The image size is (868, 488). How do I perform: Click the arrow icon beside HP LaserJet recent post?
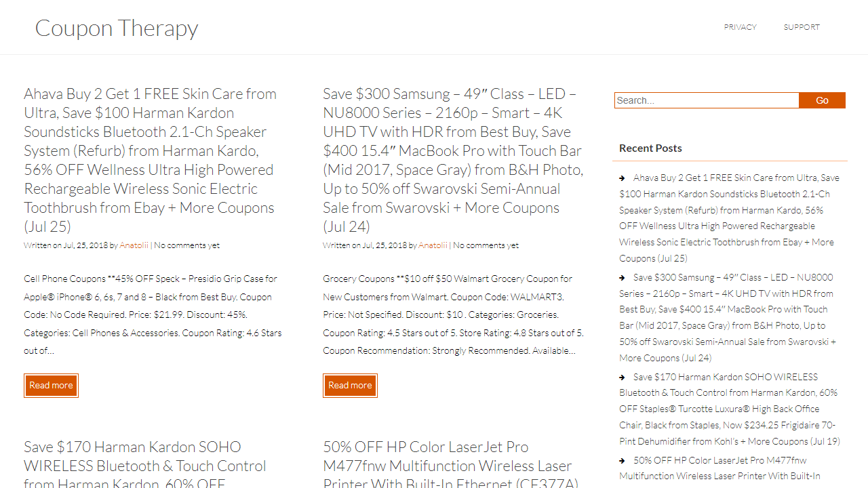622,460
